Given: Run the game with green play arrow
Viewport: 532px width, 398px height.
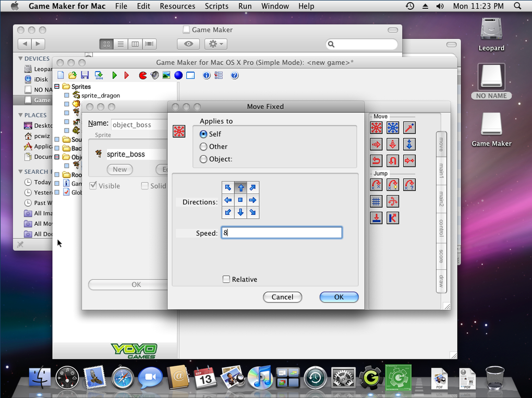Looking at the screenshot, I should click(x=115, y=75).
